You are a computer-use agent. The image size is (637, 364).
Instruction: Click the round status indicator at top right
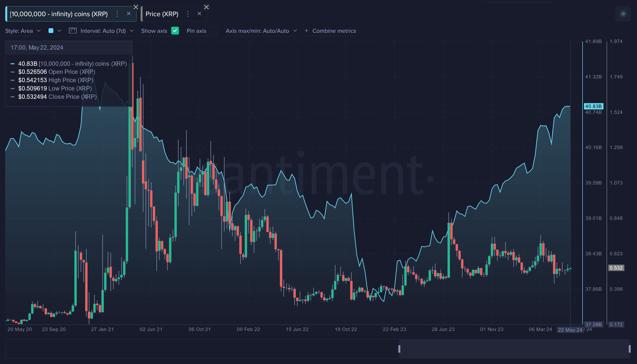pos(623,14)
